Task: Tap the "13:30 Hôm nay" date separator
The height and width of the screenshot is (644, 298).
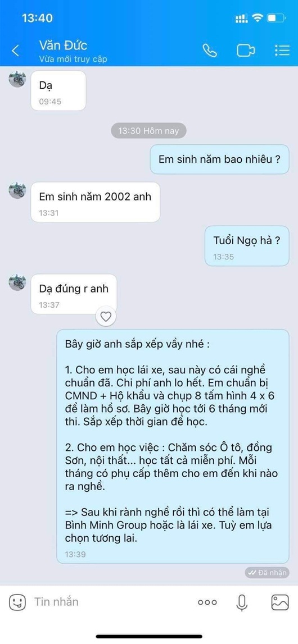Action: (x=149, y=131)
